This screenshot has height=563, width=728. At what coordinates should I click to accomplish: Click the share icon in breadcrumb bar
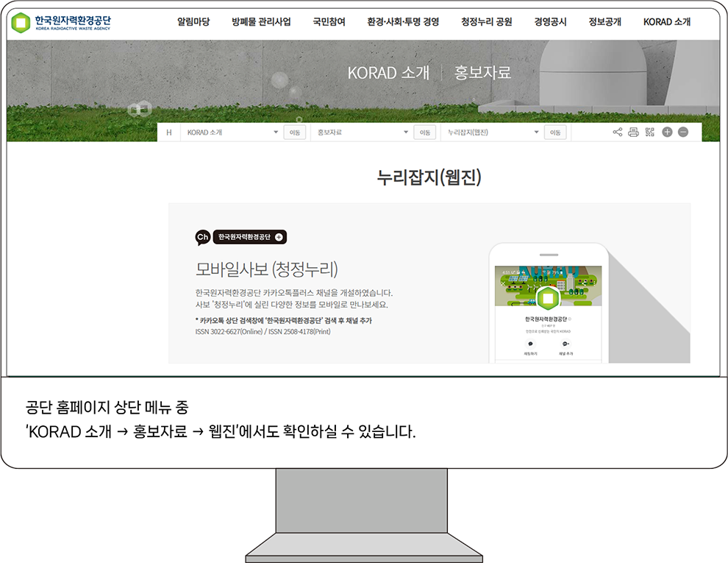pyautogui.click(x=617, y=132)
